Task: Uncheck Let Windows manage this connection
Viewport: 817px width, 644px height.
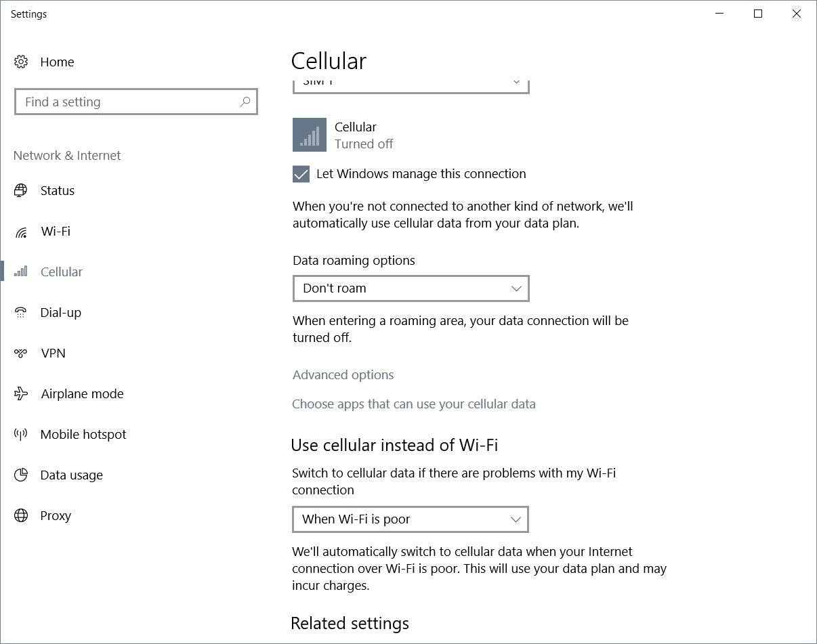Action: click(301, 174)
